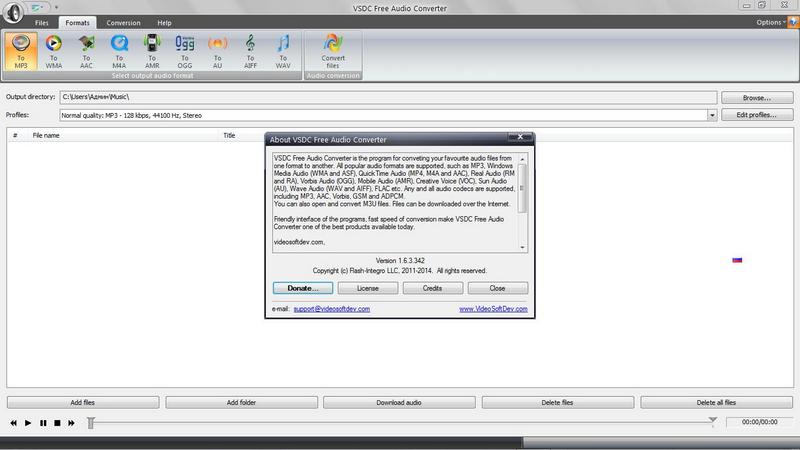Click the icon beside Options
The image size is (800, 450).
pos(793,22)
